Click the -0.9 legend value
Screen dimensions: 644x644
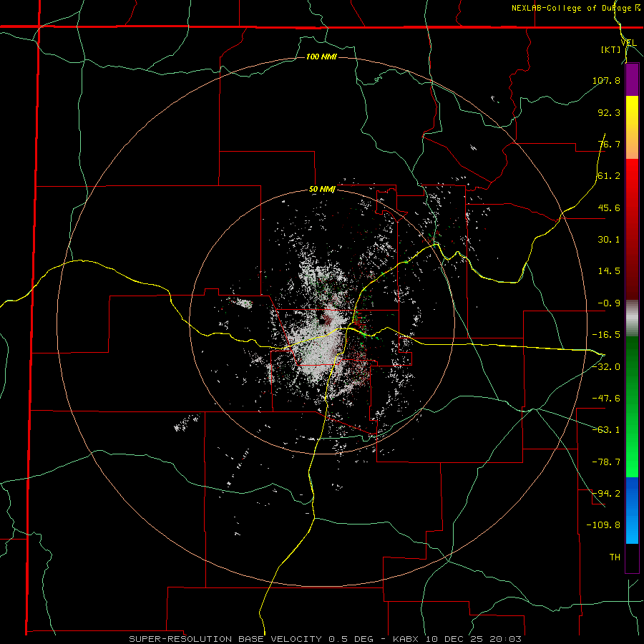[x=609, y=303]
